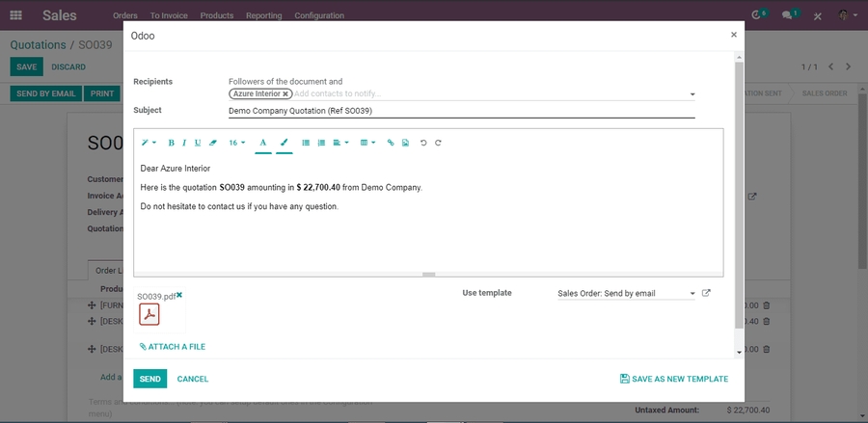The width and height of the screenshot is (868, 423).
Task: Insert an image in the editor
Action: click(406, 143)
